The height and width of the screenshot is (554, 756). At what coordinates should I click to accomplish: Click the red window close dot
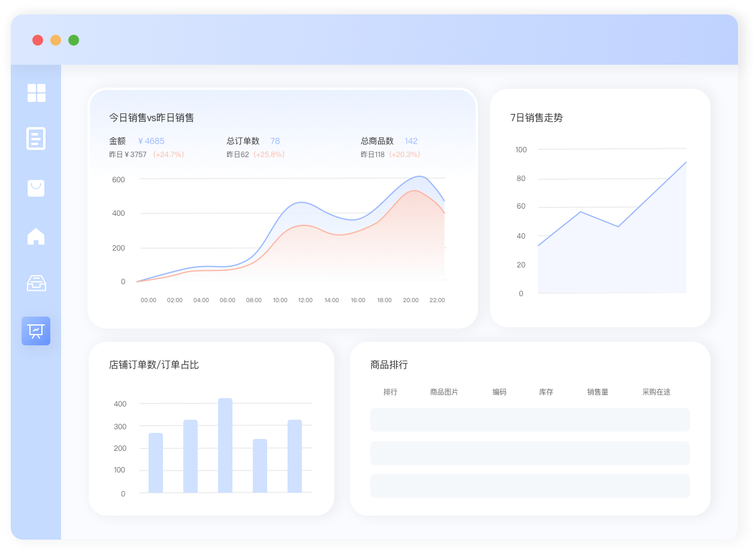(38, 40)
